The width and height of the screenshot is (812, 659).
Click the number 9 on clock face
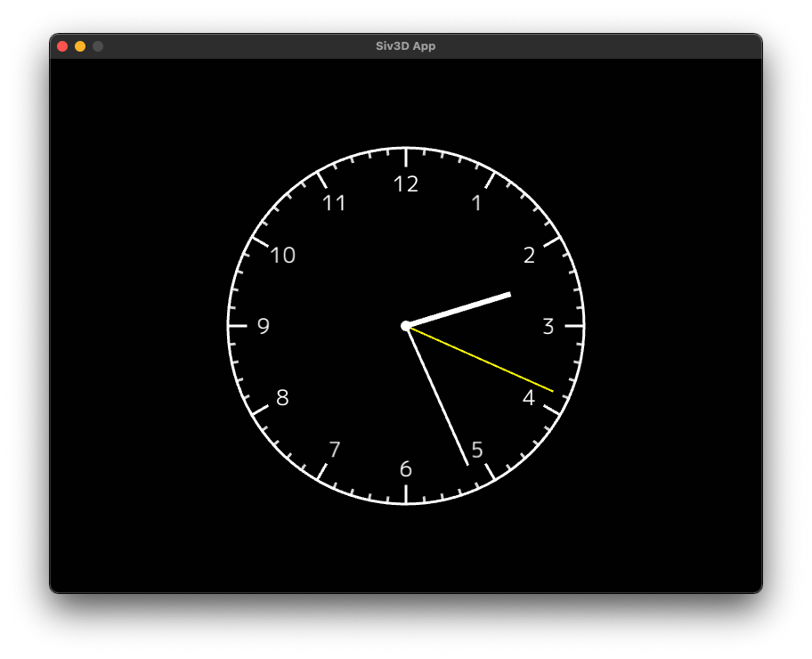tap(263, 327)
